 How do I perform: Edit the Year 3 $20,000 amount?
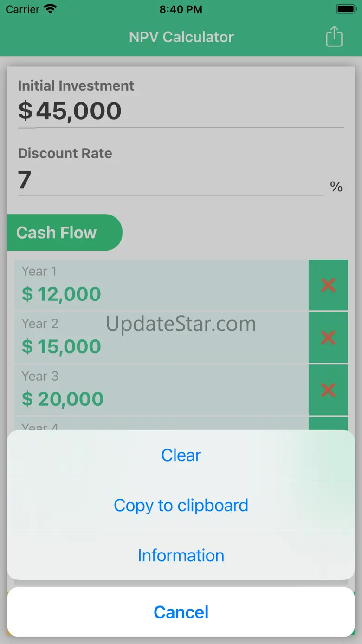click(x=63, y=399)
